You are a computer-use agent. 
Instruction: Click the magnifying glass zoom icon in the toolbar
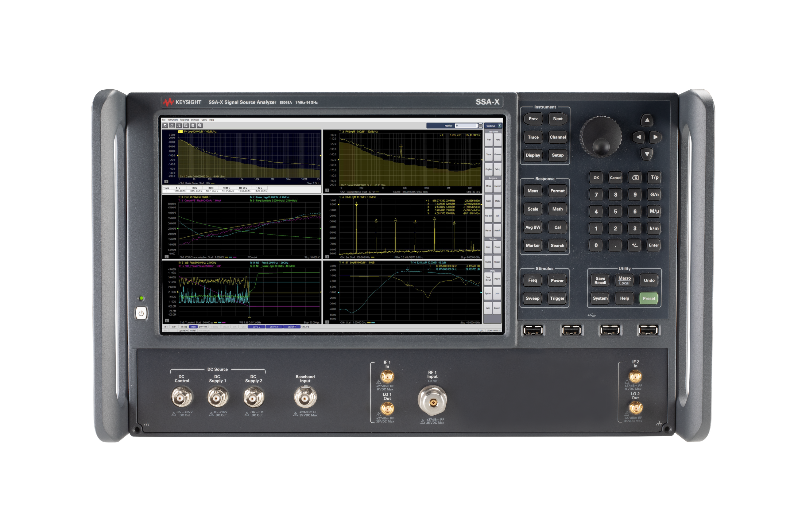200,126
